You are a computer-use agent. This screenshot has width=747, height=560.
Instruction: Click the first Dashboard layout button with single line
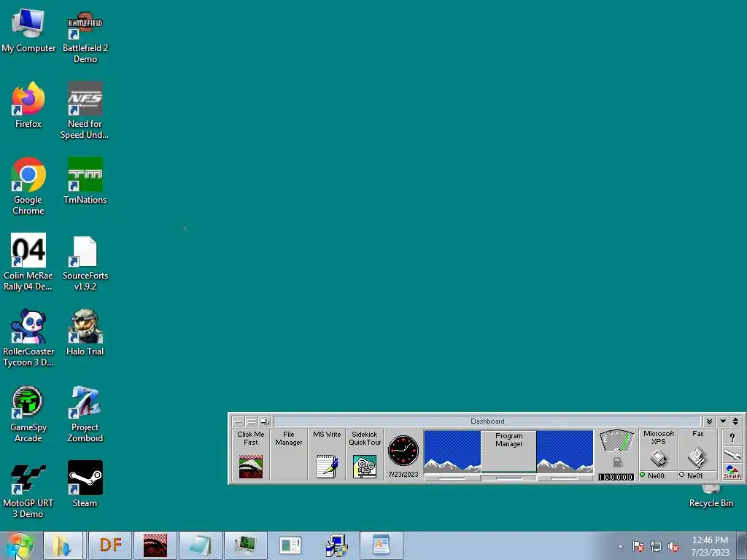(239, 421)
